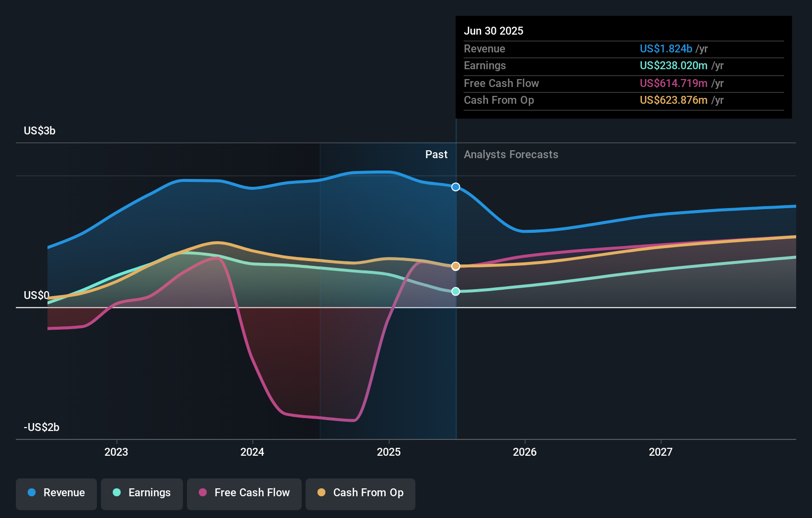Toggle the Earnings legend series
The width and height of the screenshot is (812, 518).
click(x=142, y=494)
